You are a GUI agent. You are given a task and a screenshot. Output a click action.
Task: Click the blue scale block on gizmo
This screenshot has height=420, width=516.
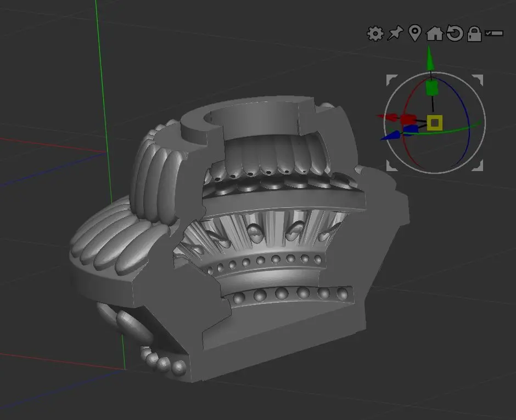[x=410, y=129]
